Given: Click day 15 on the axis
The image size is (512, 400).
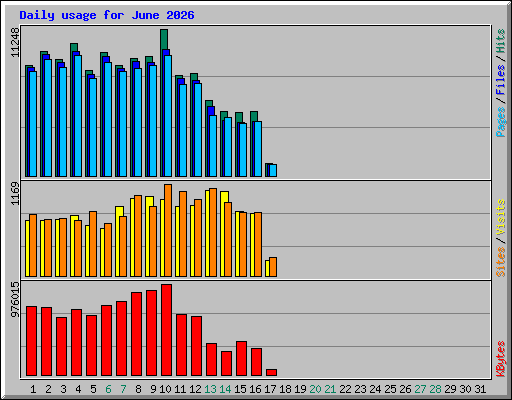Looking at the screenshot, I should (x=240, y=389).
